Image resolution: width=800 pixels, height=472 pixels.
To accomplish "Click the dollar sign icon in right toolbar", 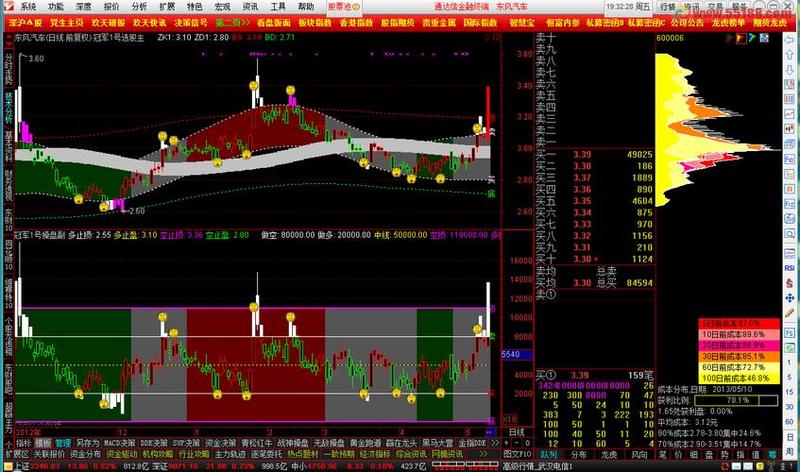I will pyautogui.click(x=789, y=283).
